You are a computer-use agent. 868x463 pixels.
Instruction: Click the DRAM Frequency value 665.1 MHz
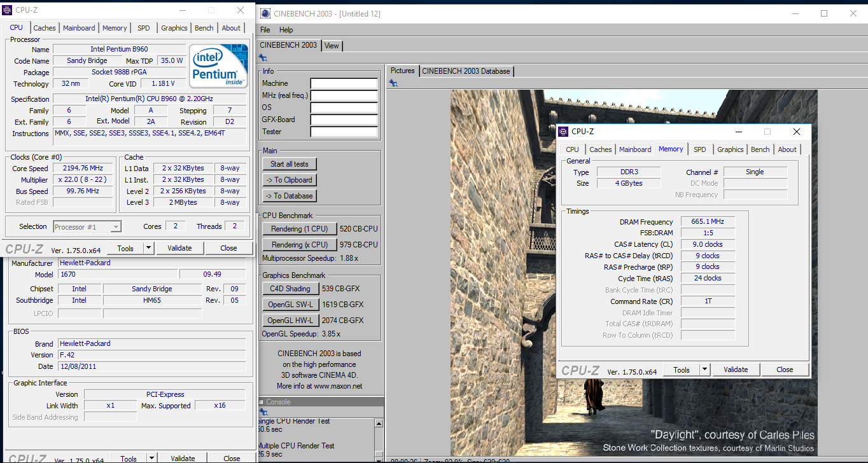click(708, 221)
